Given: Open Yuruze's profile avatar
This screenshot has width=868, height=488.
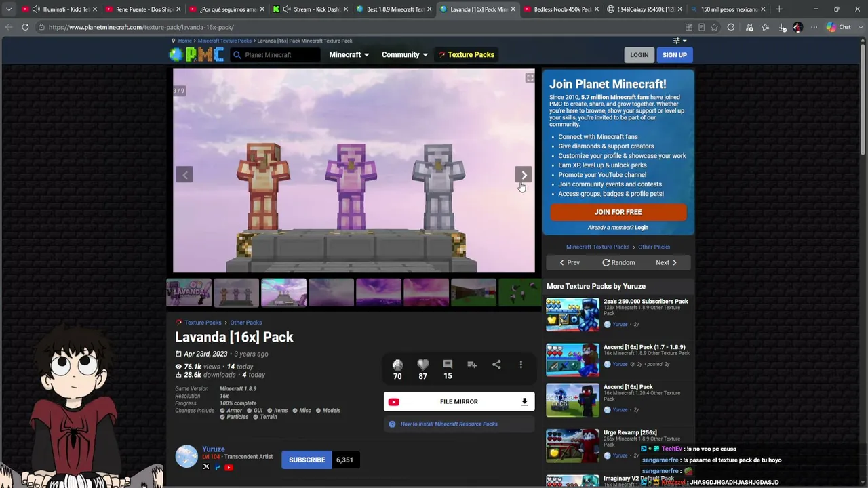Looking at the screenshot, I should pyautogui.click(x=186, y=456).
